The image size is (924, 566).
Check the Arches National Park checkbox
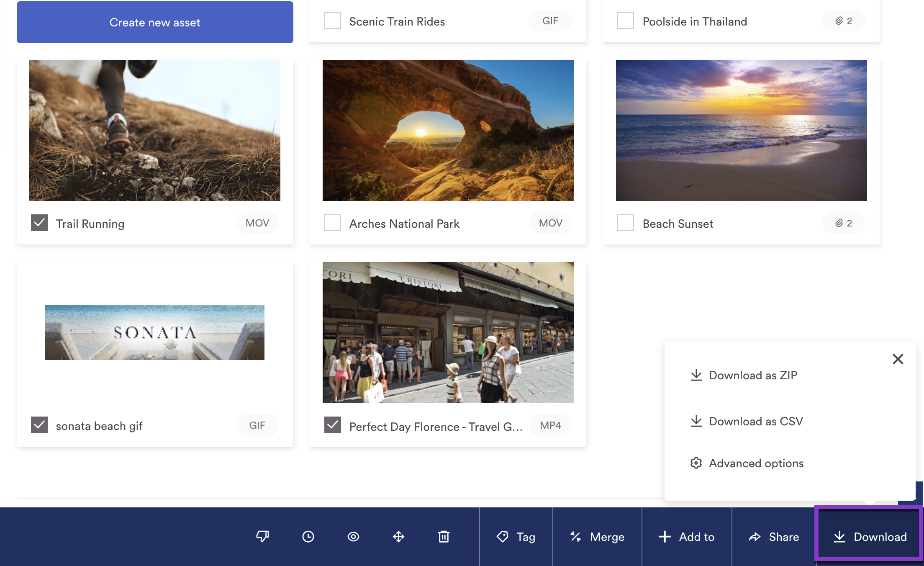pyautogui.click(x=333, y=223)
